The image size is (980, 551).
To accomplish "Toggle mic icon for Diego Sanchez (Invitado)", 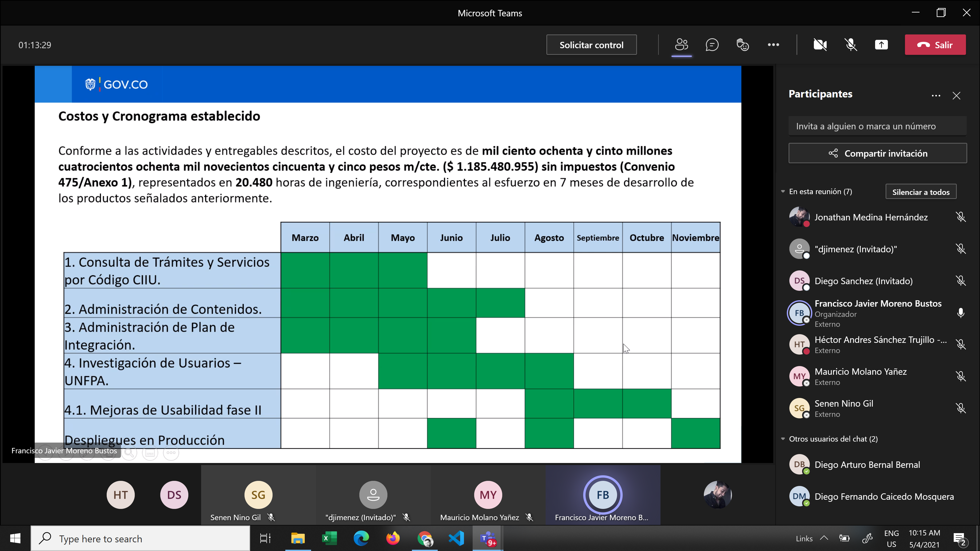I will (961, 281).
